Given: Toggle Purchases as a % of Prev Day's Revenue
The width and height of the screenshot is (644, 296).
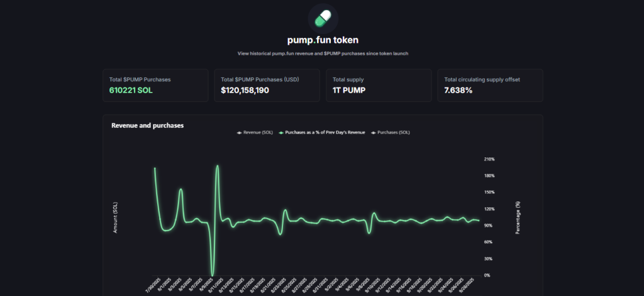Looking at the screenshot, I should tap(326, 132).
